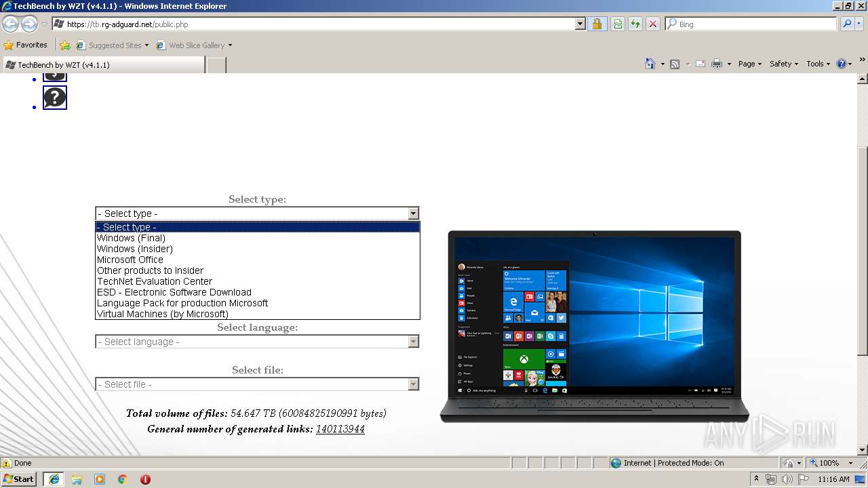The height and width of the screenshot is (488, 868).
Task: Choose Other products to Insider option
Action: [258, 270]
